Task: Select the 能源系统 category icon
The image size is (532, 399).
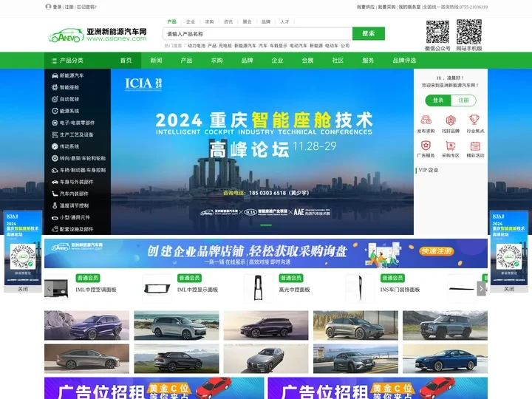Action: [x=55, y=111]
